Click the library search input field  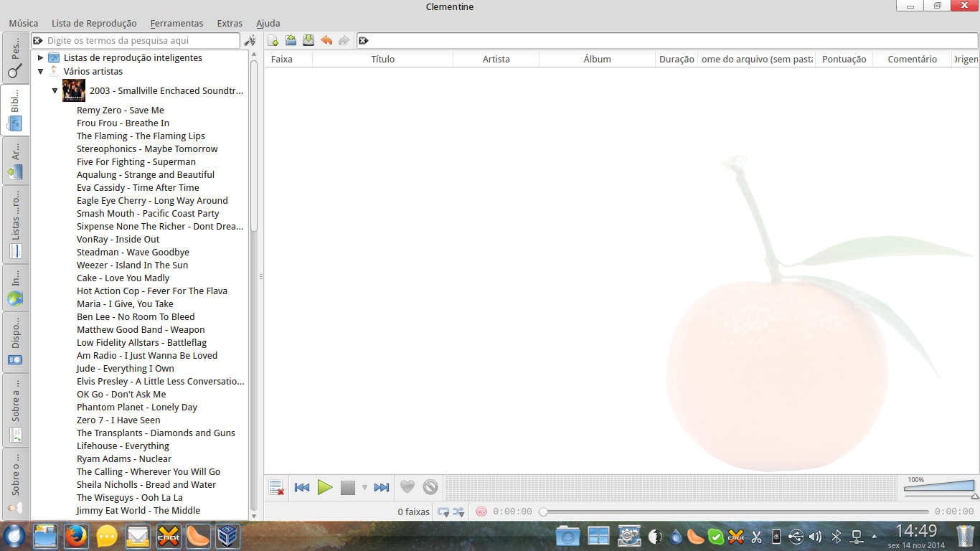(x=136, y=41)
